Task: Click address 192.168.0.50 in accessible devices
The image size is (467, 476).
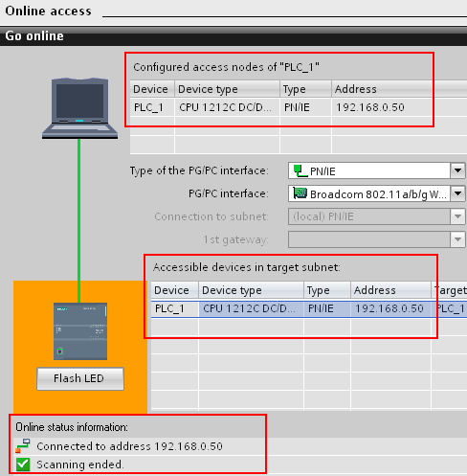Action: click(389, 308)
